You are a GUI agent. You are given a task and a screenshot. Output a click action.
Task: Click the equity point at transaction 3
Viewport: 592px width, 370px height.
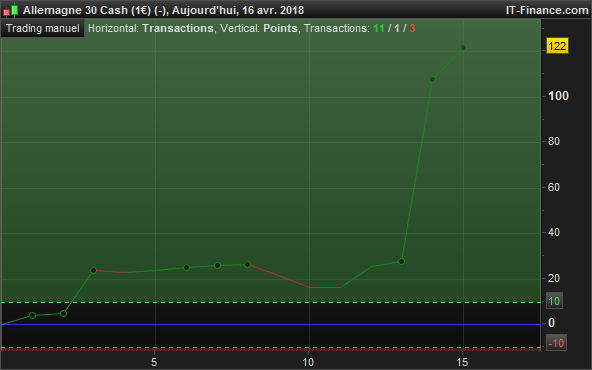(x=94, y=271)
